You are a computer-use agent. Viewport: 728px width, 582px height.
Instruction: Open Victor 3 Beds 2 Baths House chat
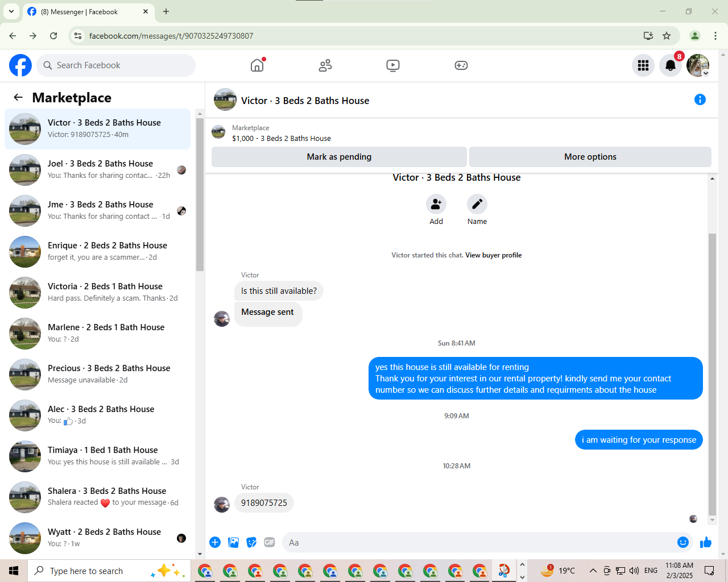click(98, 129)
